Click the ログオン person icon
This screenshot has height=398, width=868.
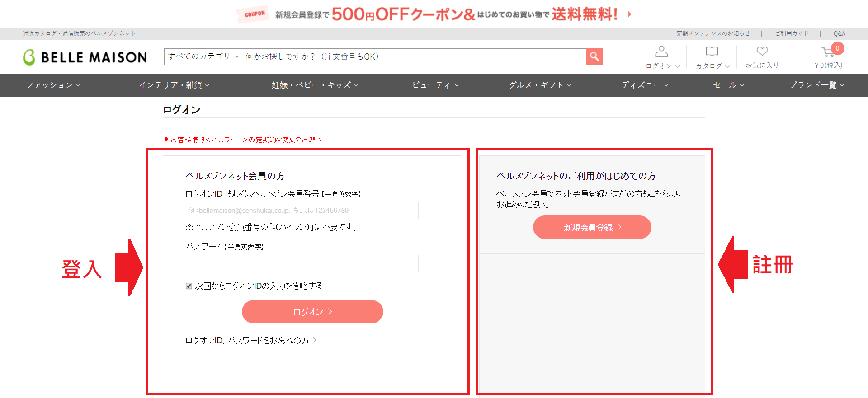tap(661, 52)
